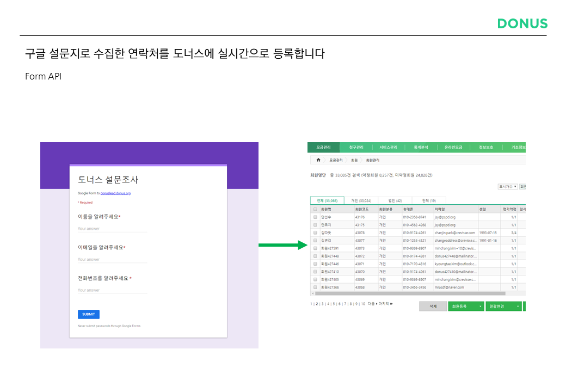
Task: Click the horizontal scrollbar under the table
Action: click(x=410, y=294)
